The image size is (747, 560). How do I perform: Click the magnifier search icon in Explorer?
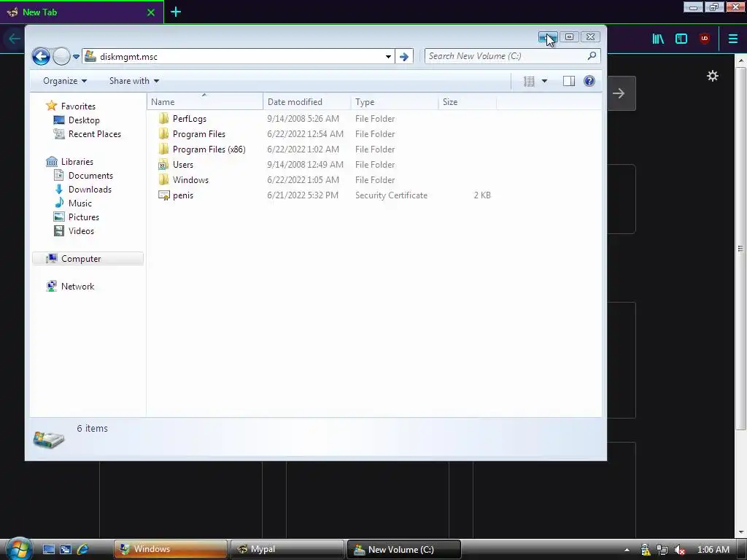point(592,56)
